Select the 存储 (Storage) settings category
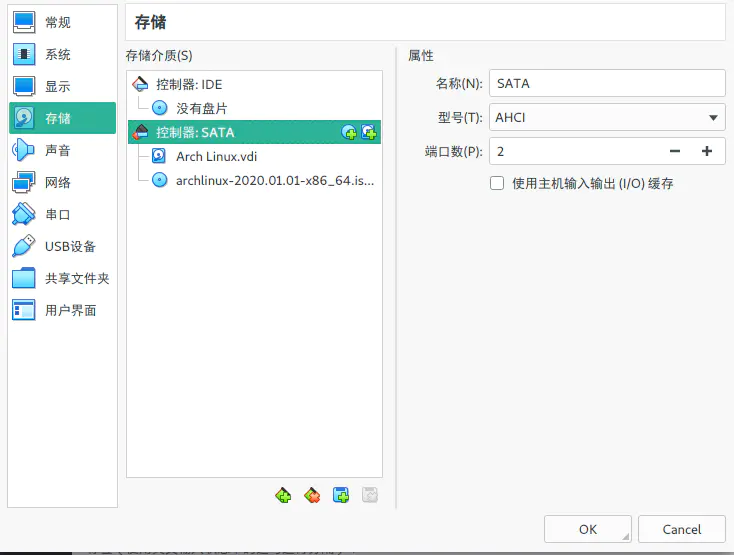734x555 pixels. pyautogui.click(x=62, y=118)
